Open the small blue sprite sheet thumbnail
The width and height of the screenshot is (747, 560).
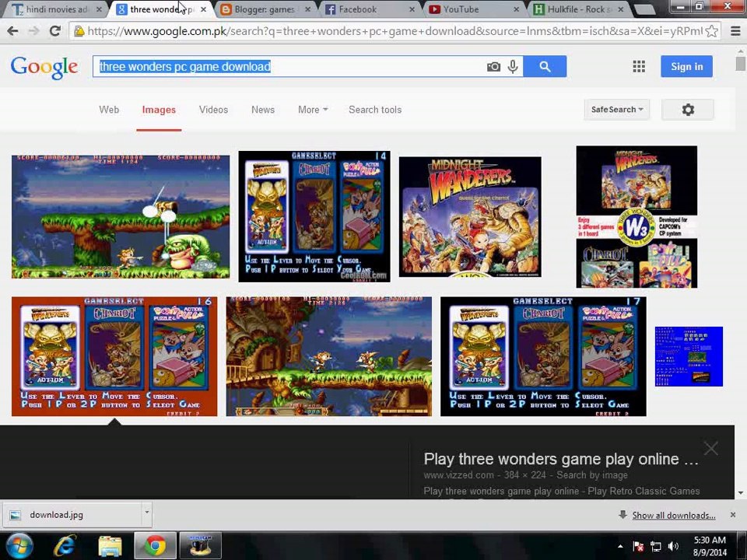(x=689, y=356)
